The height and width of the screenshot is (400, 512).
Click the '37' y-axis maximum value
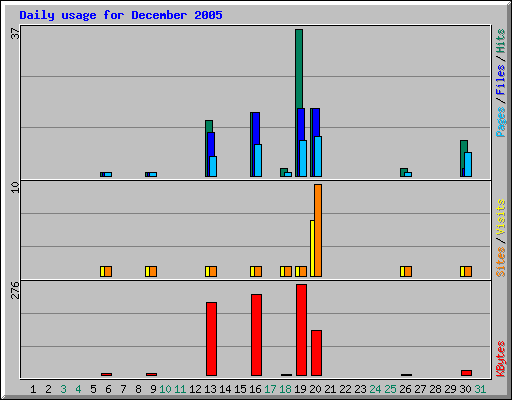[15, 33]
